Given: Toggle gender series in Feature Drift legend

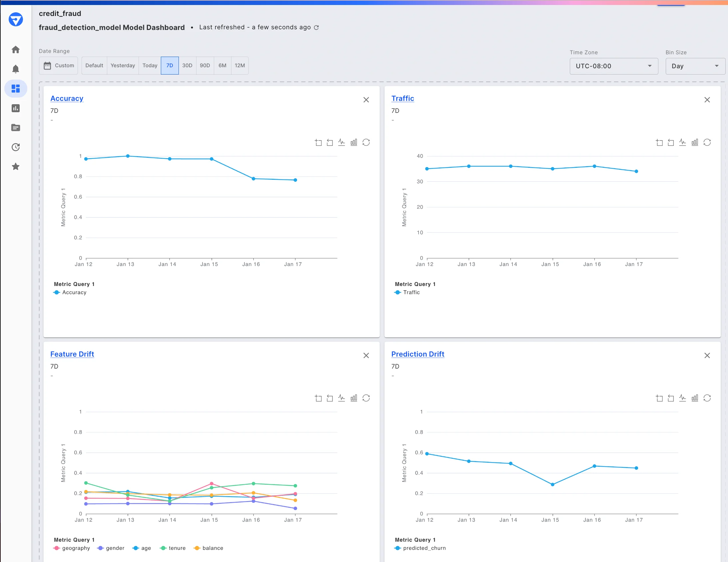Looking at the screenshot, I should click(x=111, y=548).
